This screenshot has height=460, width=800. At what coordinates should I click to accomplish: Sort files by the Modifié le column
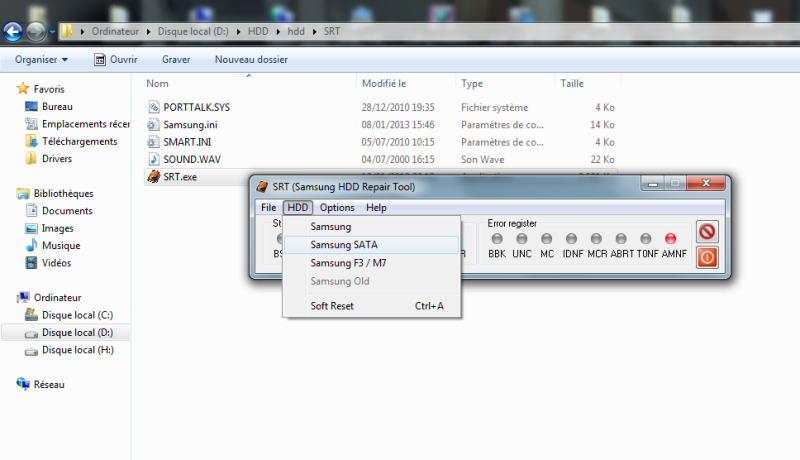(x=384, y=84)
